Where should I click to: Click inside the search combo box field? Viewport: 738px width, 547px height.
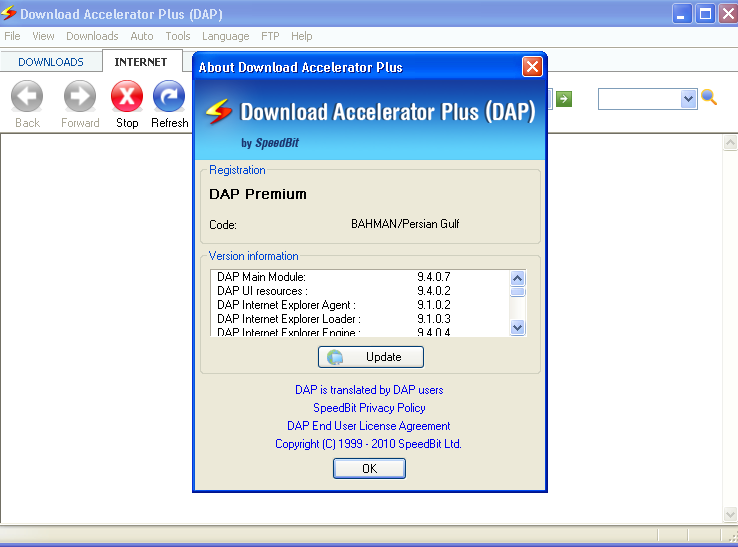pyautogui.click(x=639, y=99)
